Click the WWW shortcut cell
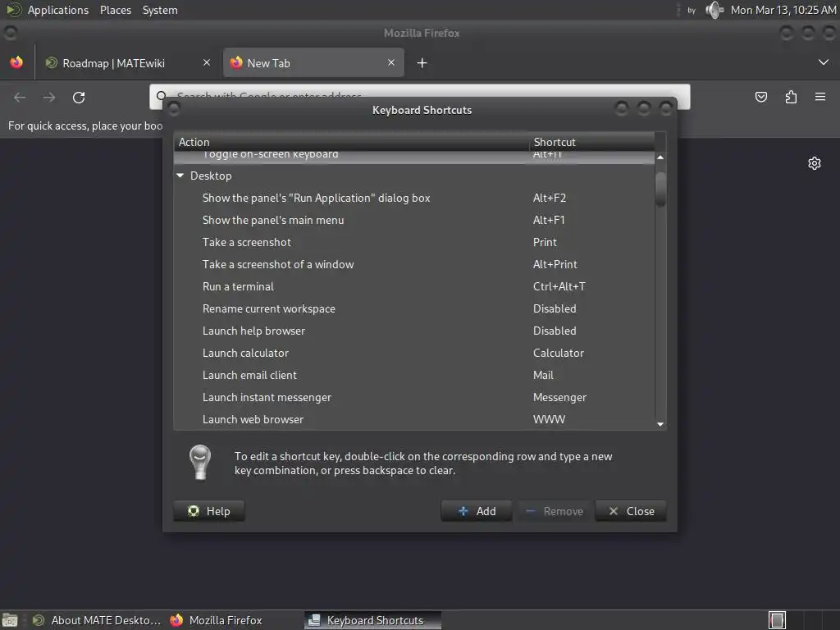The image size is (840, 630). tap(549, 419)
